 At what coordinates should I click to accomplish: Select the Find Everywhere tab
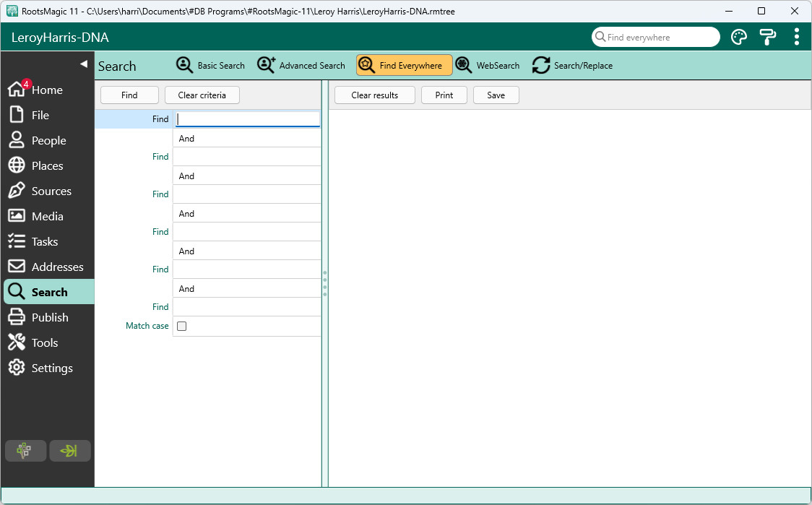405,65
